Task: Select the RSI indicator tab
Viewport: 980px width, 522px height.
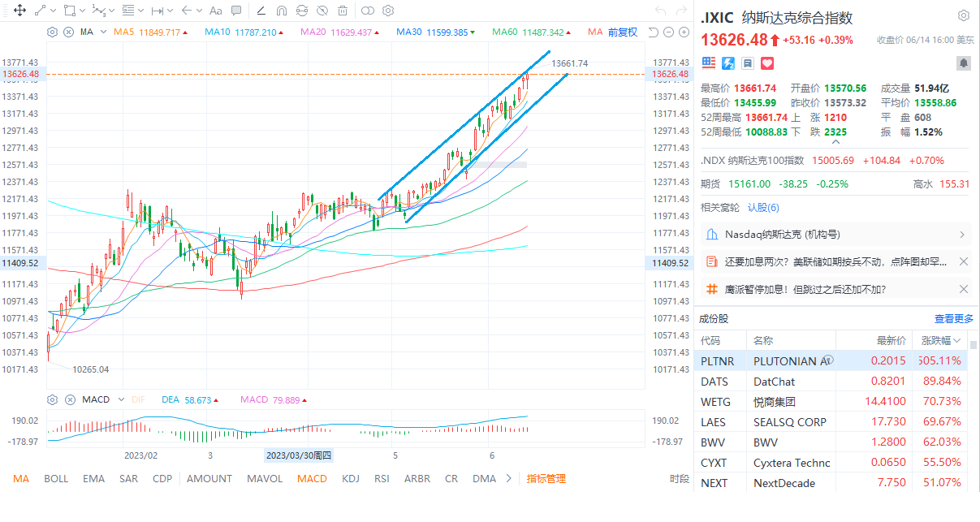Action: pos(382,478)
